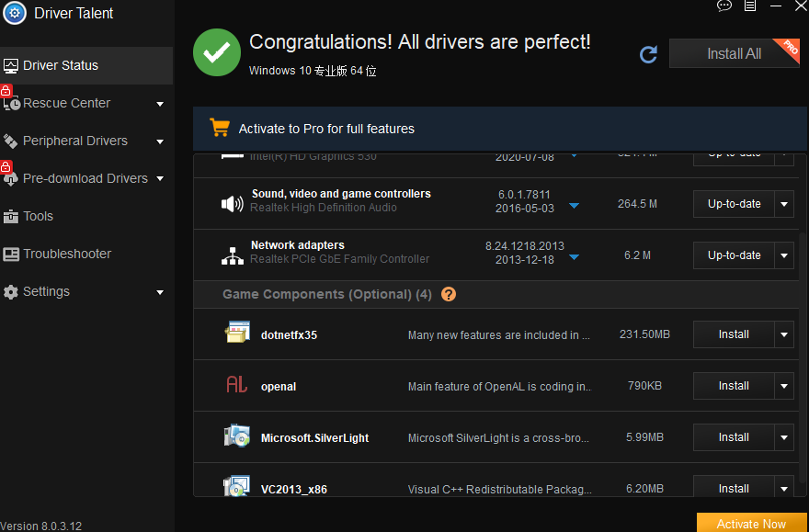Expand the Pre-download Drivers submenu arrow
Viewport: 809px width, 532px height.
(x=160, y=179)
